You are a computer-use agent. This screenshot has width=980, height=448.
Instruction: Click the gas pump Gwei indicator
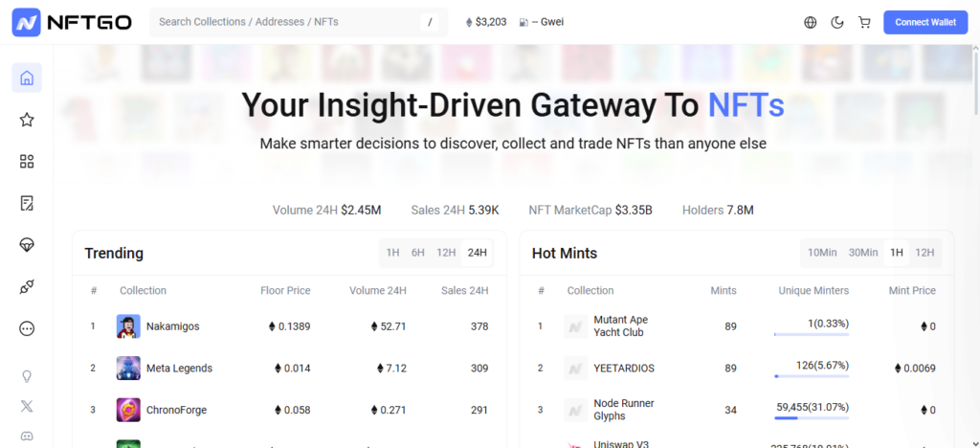(542, 22)
